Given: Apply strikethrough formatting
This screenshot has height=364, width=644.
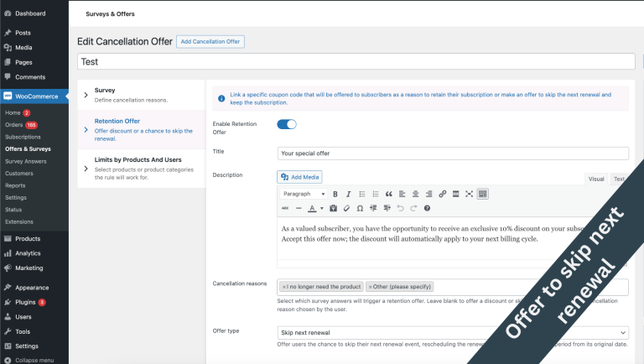Looking at the screenshot, I should (285, 208).
